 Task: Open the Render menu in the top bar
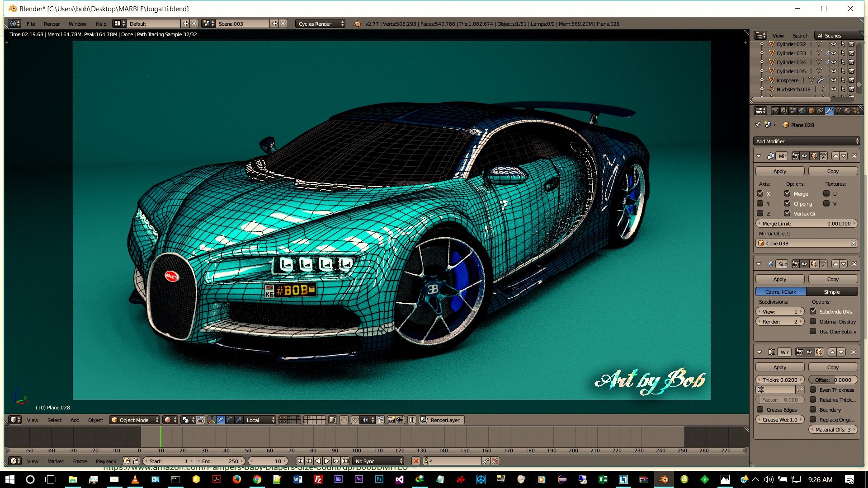pyautogui.click(x=52, y=23)
